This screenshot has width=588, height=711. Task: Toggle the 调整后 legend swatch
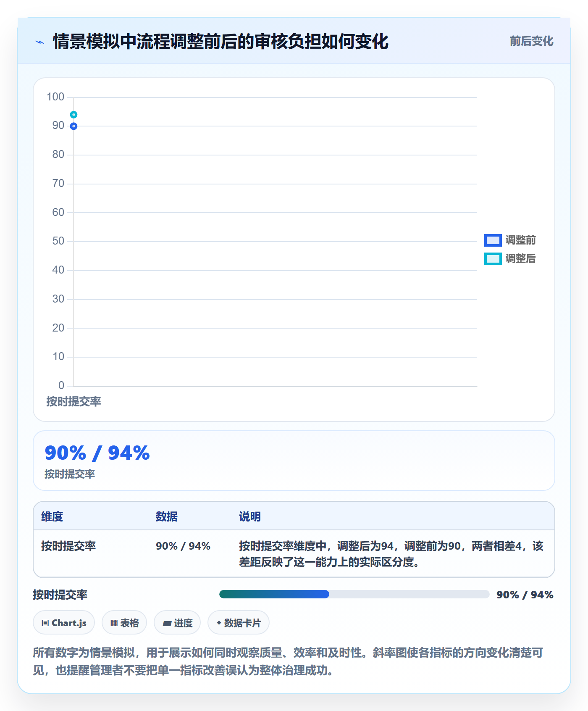pyautogui.click(x=493, y=259)
